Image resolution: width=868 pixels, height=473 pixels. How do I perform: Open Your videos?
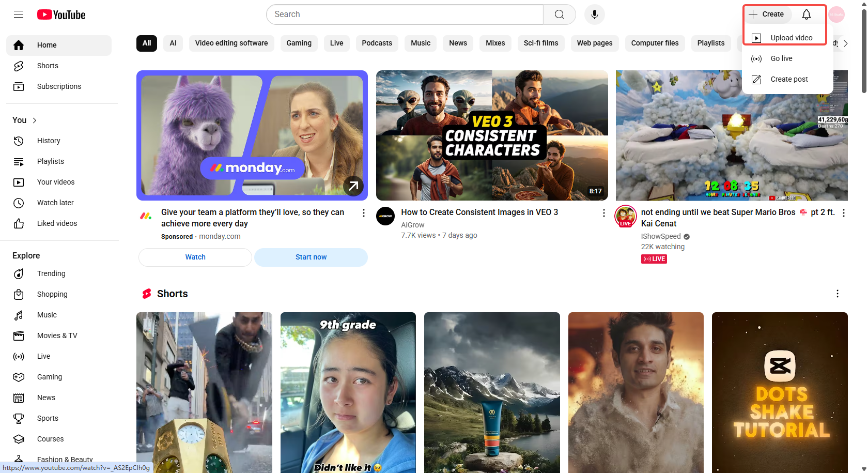[59, 182]
